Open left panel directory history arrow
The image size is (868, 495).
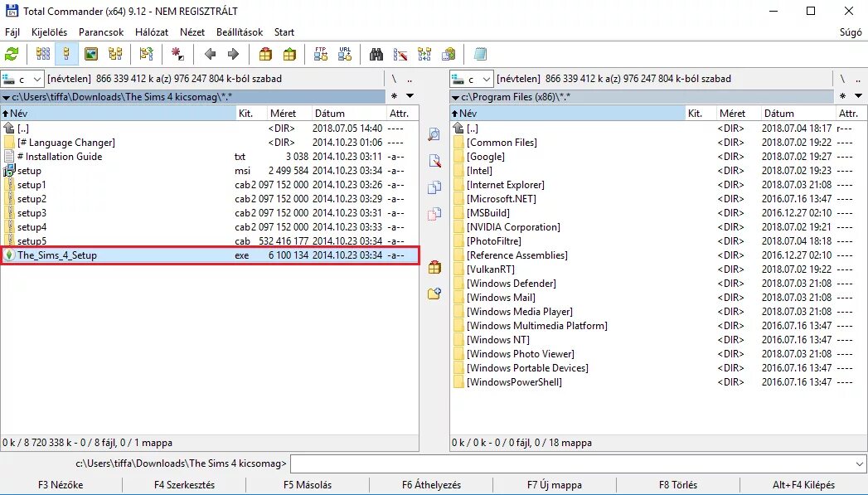pos(410,96)
